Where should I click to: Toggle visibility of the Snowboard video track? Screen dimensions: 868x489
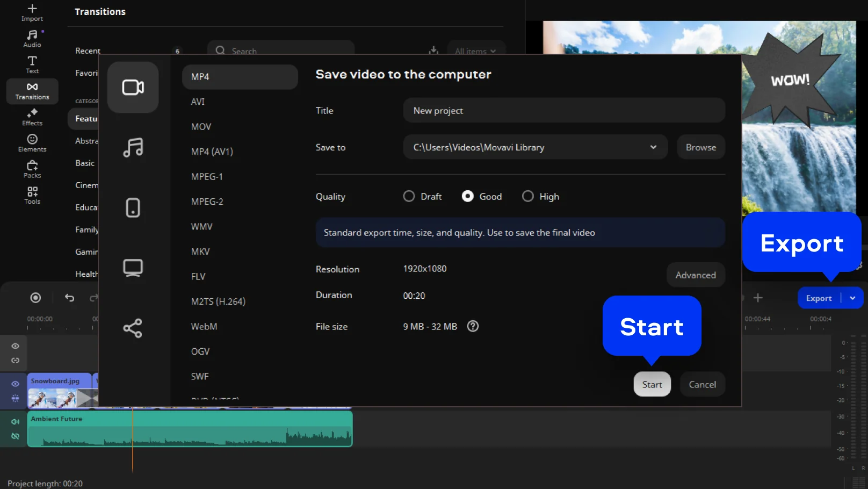(x=16, y=384)
